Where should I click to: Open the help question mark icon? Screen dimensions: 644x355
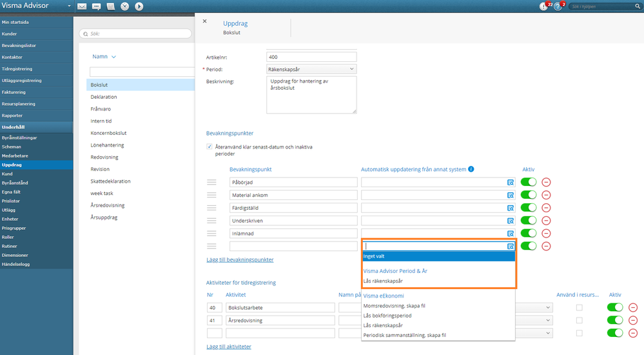(x=558, y=6)
